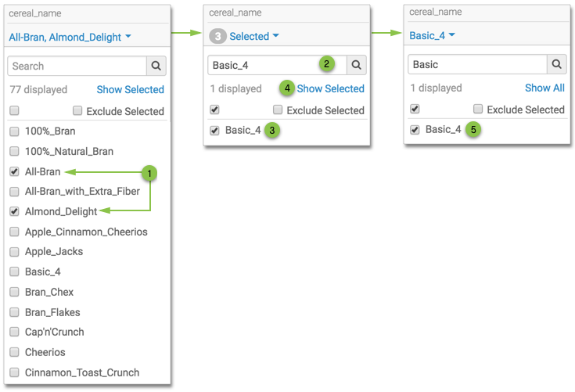Image resolution: width=575 pixels, height=392 pixels.
Task: Check the Apple_Jacks checkbox
Action: pos(14,252)
